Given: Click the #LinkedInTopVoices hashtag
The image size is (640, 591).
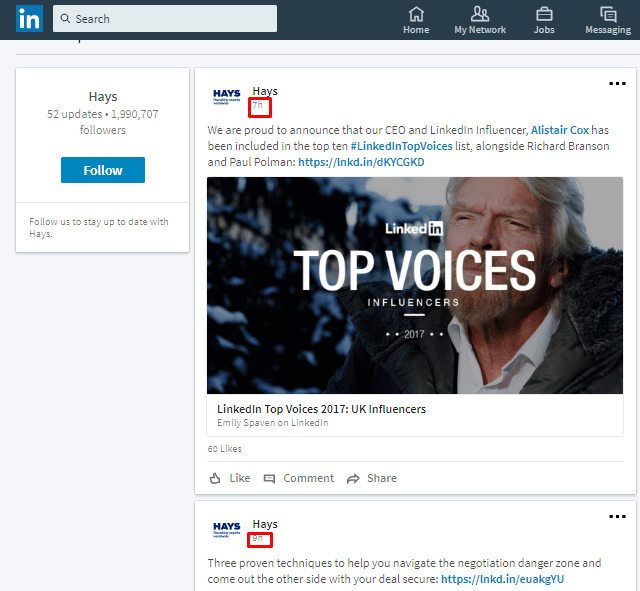Looking at the screenshot, I should pyautogui.click(x=402, y=146).
